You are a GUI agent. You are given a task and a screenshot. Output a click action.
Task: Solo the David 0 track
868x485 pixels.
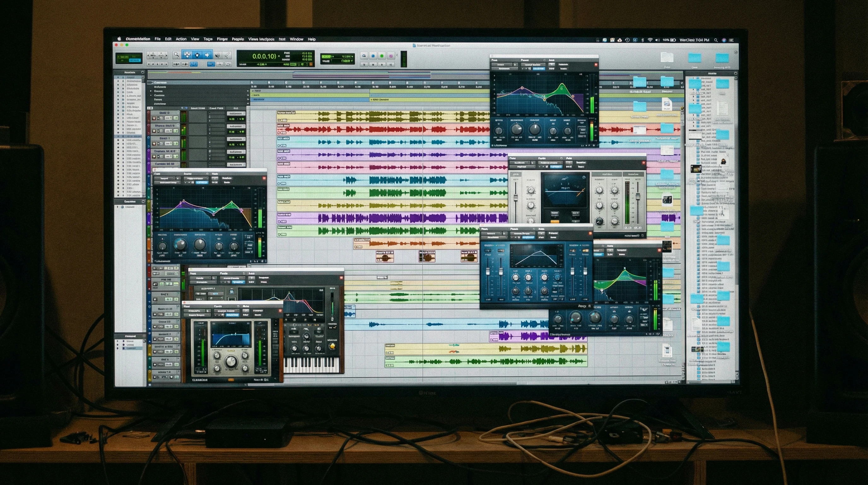158,118
